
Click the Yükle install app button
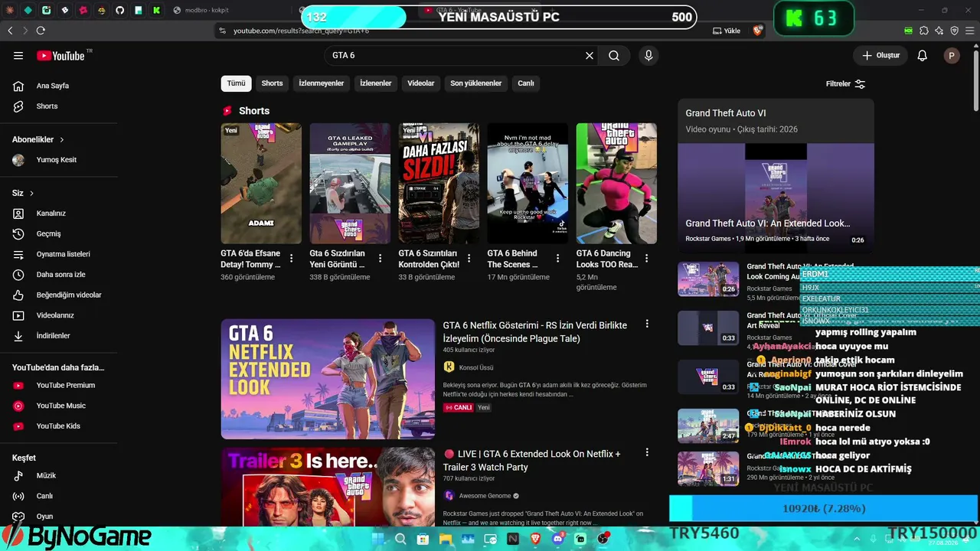[727, 31]
